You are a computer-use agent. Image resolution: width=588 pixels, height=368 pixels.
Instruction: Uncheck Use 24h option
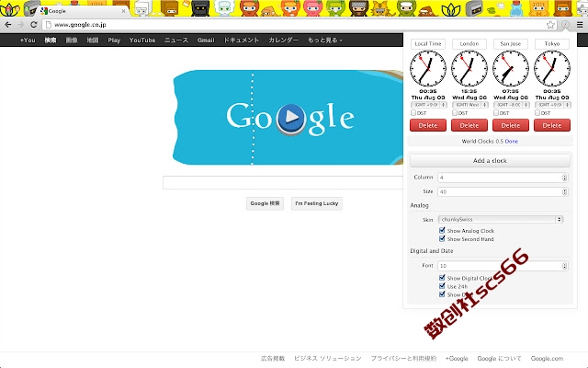[x=442, y=286]
